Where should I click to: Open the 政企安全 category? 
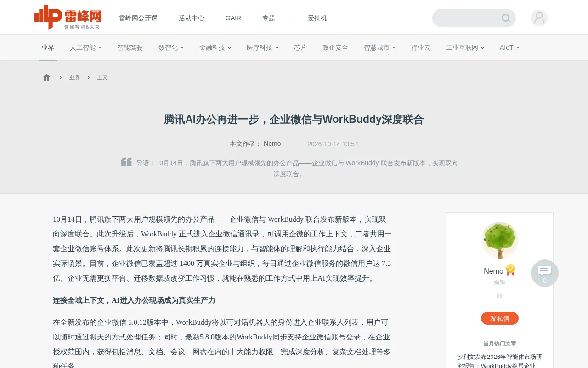pyautogui.click(x=335, y=47)
